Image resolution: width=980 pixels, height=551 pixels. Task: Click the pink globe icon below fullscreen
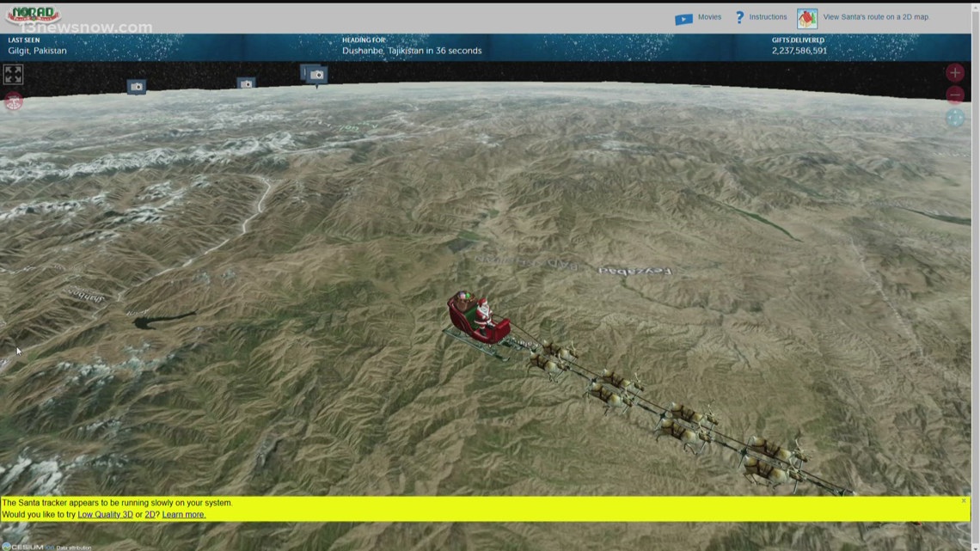click(x=14, y=102)
